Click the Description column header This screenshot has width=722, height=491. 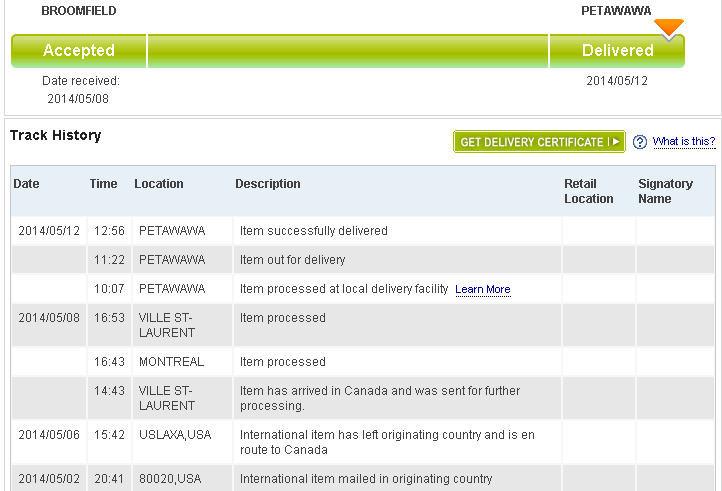pos(268,184)
